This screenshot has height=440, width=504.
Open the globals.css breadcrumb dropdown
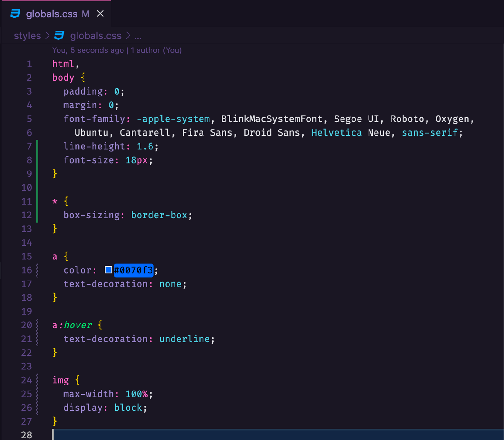pyautogui.click(x=95, y=35)
